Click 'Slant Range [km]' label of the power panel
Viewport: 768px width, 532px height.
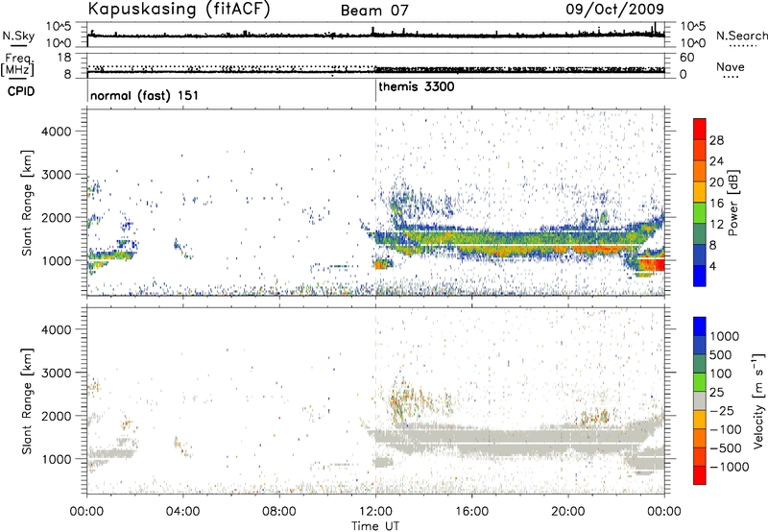coord(27,203)
